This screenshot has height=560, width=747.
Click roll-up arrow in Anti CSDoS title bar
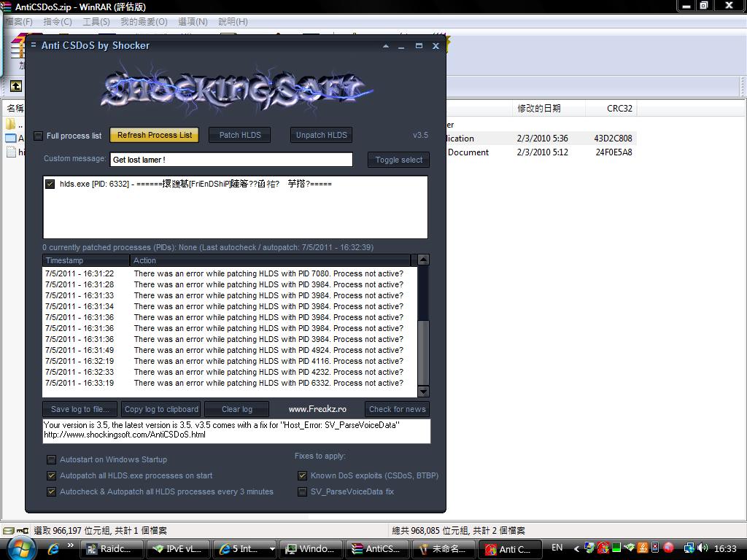click(x=385, y=46)
